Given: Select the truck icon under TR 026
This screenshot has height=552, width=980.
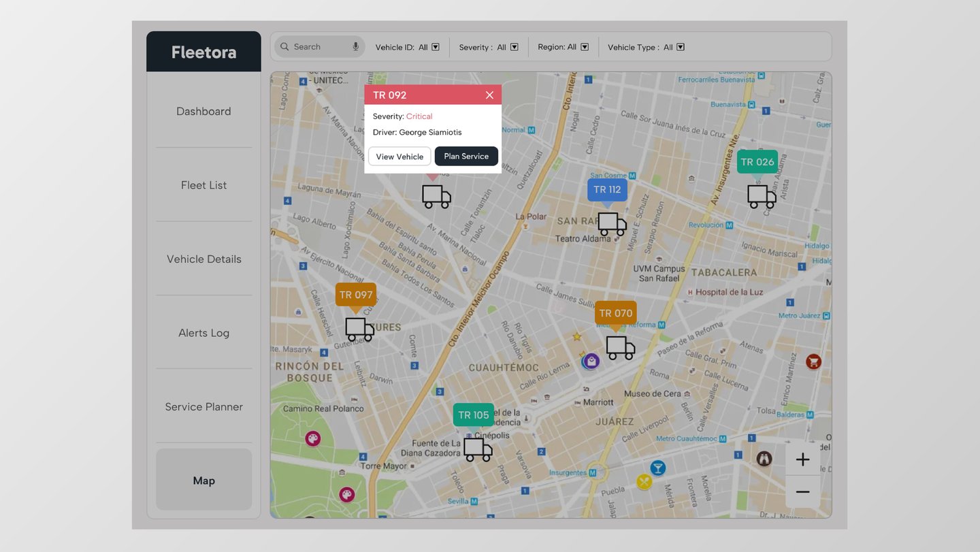Looking at the screenshot, I should point(762,197).
